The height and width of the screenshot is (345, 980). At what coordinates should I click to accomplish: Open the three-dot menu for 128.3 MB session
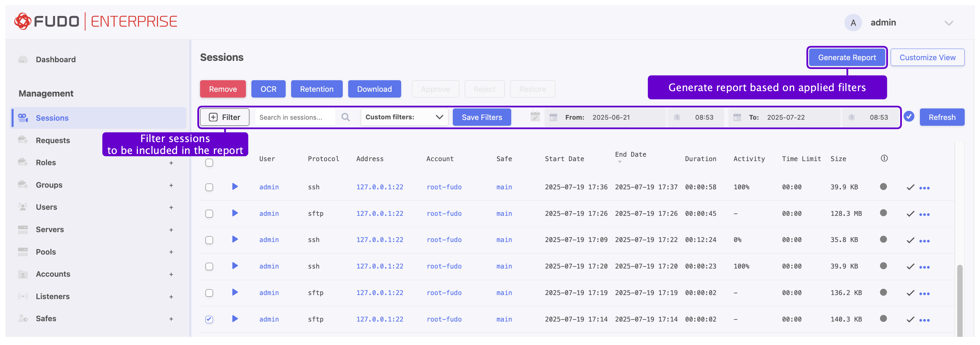(924, 214)
